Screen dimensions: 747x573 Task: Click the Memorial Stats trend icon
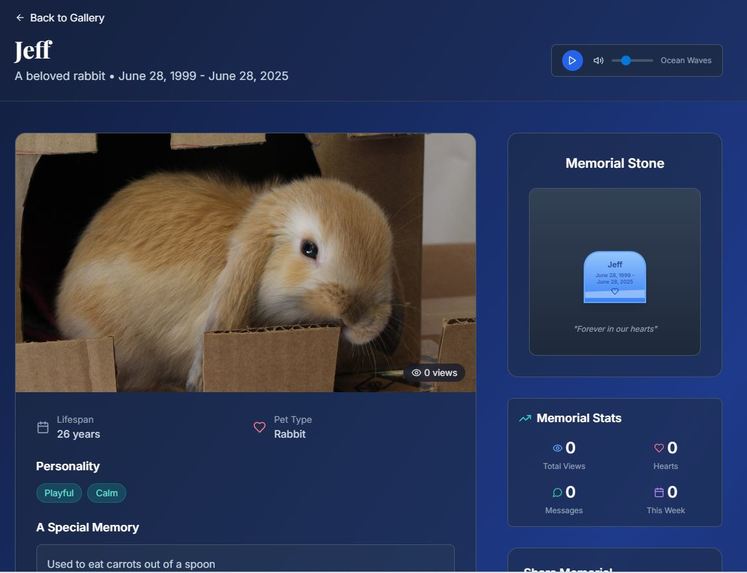coord(525,419)
